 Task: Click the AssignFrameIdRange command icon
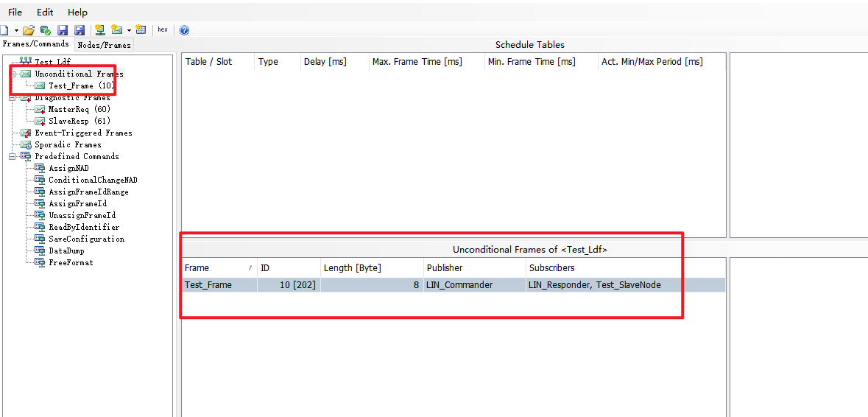coord(40,192)
